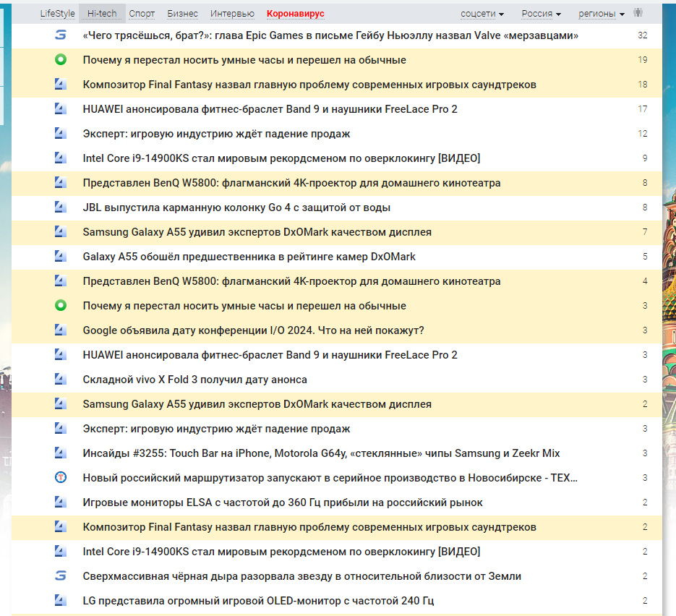Open the Интервью tab
The height and width of the screenshot is (616, 676).
232,14
